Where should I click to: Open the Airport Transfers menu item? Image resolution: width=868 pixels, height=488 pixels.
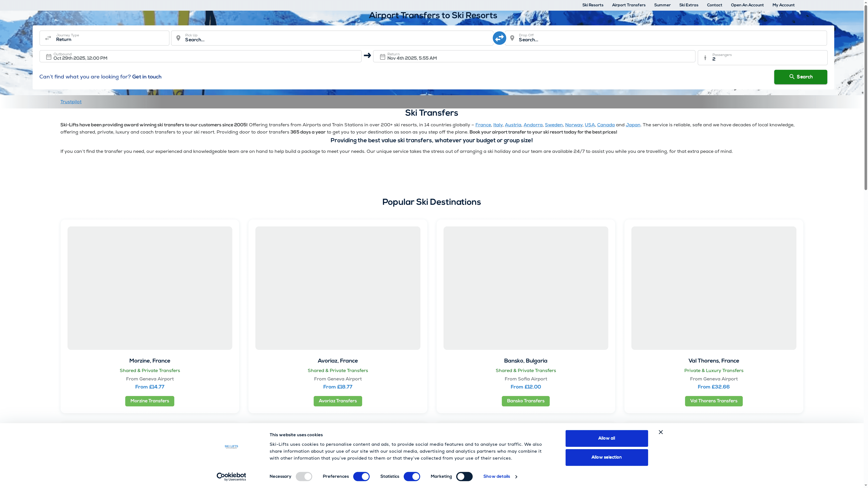(x=628, y=5)
